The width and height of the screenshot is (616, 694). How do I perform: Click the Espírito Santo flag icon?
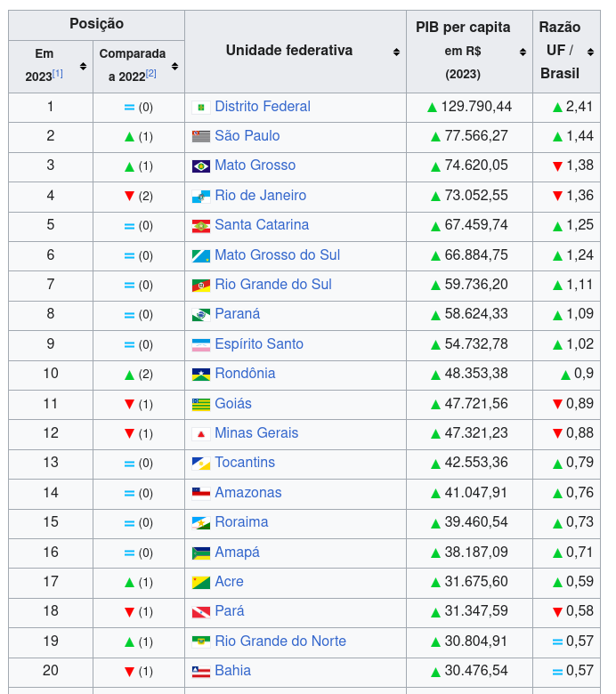tap(200, 345)
